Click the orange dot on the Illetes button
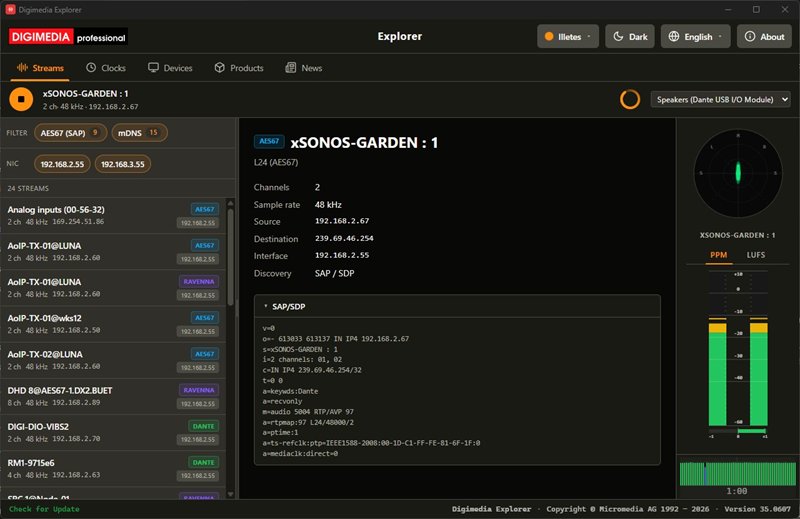Screen dimensions: 800x519 549,36
